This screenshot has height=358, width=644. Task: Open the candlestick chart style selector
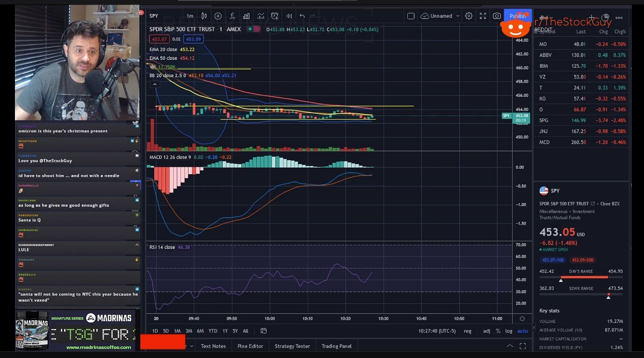click(x=204, y=16)
